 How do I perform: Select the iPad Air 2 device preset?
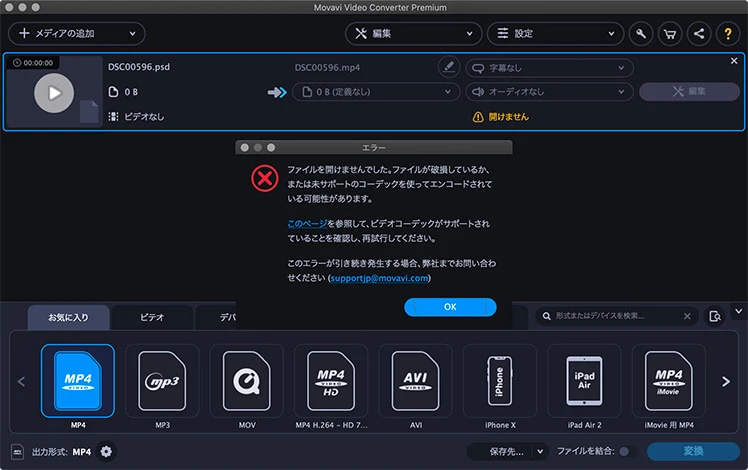pyautogui.click(x=584, y=381)
